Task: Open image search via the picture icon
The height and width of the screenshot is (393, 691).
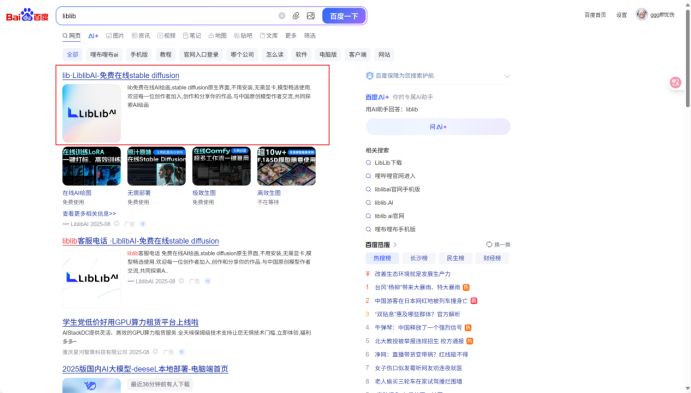Action: pyautogui.click(x=311, y=16)
